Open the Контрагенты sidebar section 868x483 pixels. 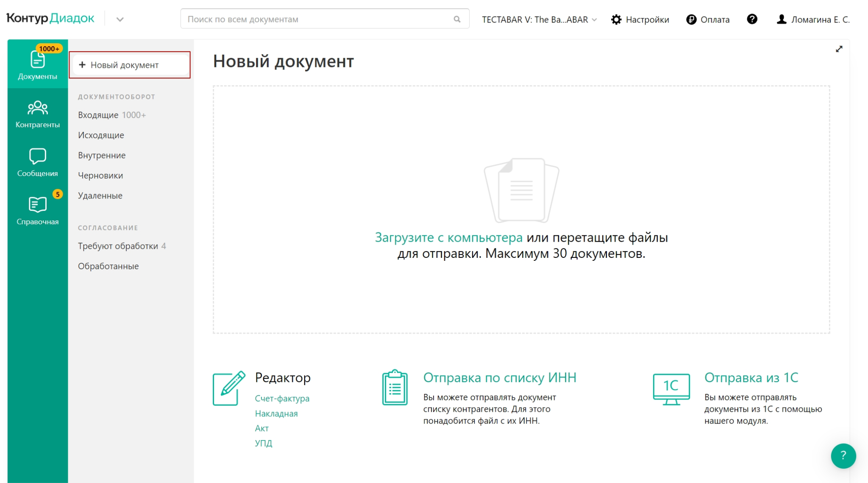[37, 114]
